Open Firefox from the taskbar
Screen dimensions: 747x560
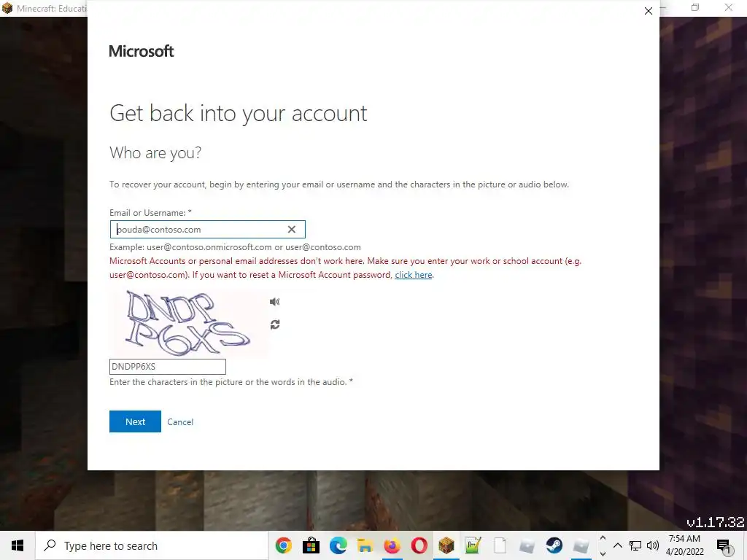point(392,545)
